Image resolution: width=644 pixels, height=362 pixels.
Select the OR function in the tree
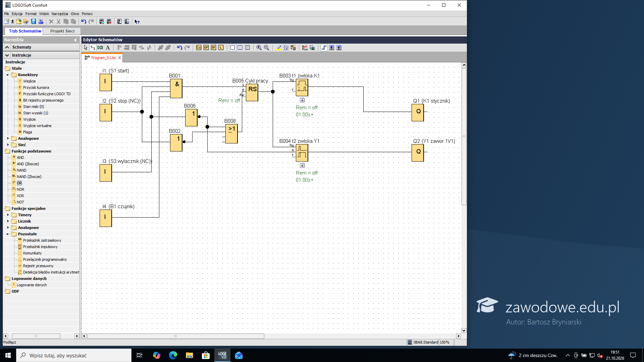coord(19,183)
